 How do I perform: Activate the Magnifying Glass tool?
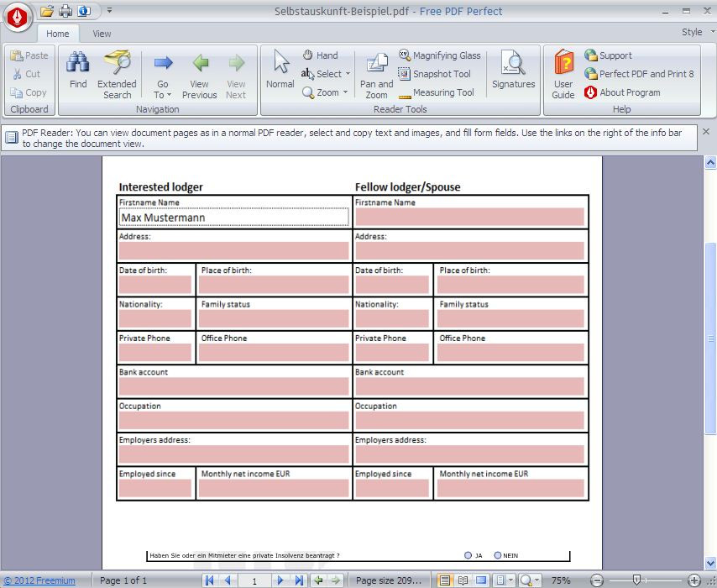point(439,55)
